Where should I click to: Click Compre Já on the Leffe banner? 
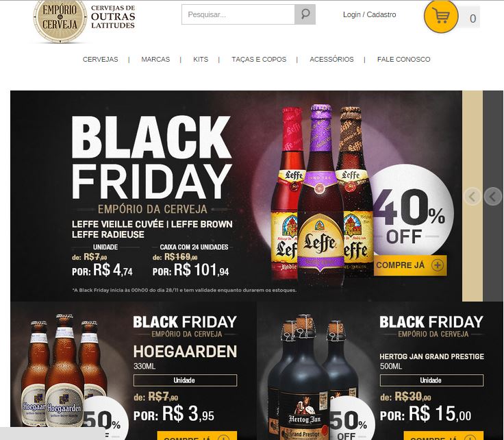pos(409,265)
